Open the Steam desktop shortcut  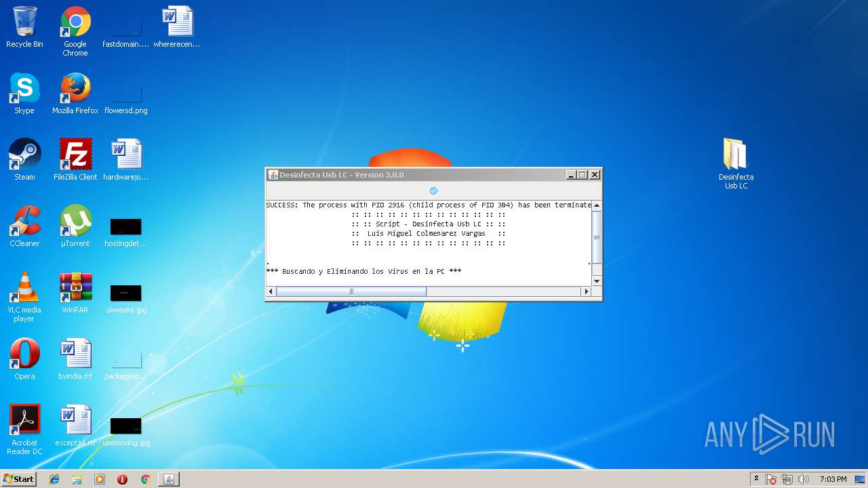[24, 161]
